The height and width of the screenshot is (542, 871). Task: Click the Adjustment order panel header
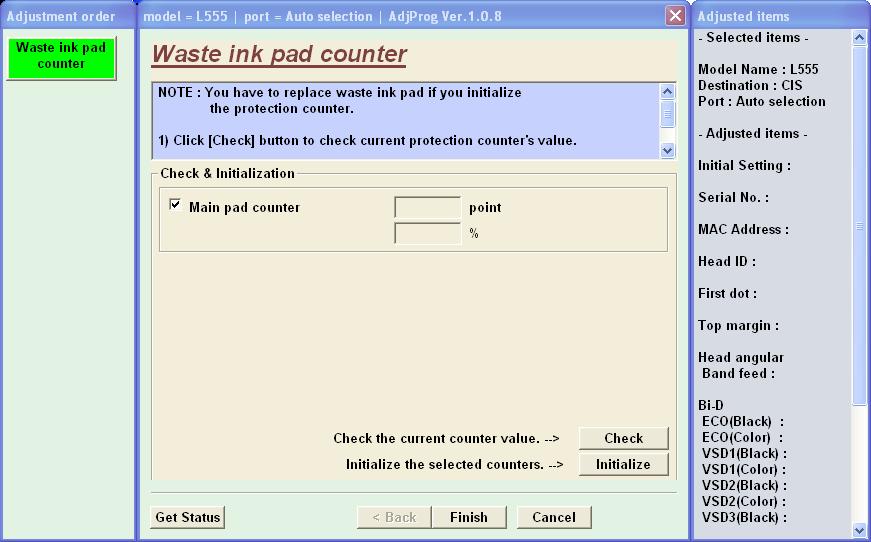coord(61,16)
